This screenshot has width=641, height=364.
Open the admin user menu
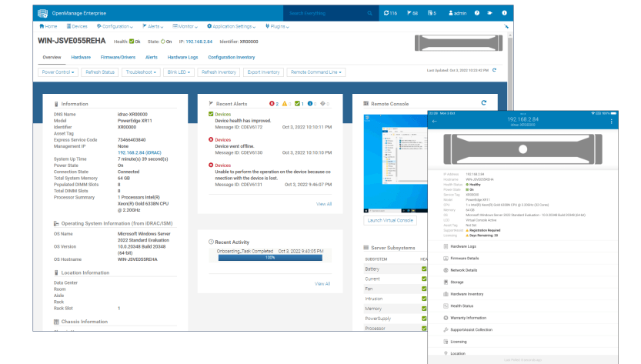point(457,13)
